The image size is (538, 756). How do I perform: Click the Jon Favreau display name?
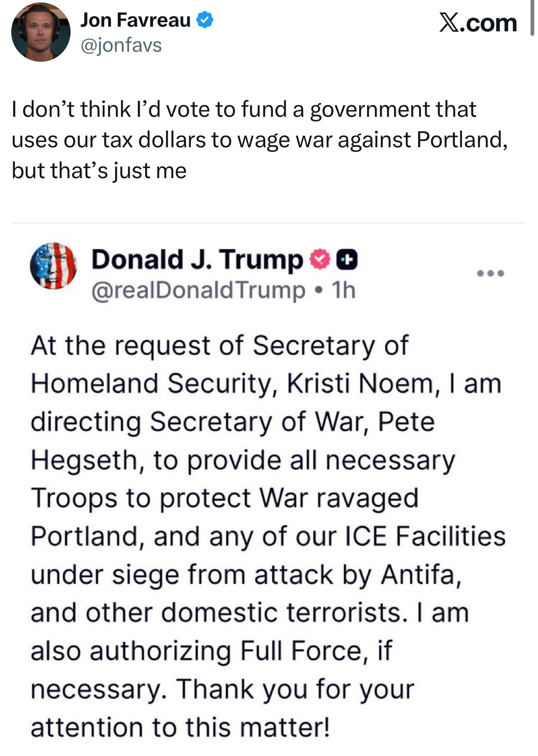136,20
